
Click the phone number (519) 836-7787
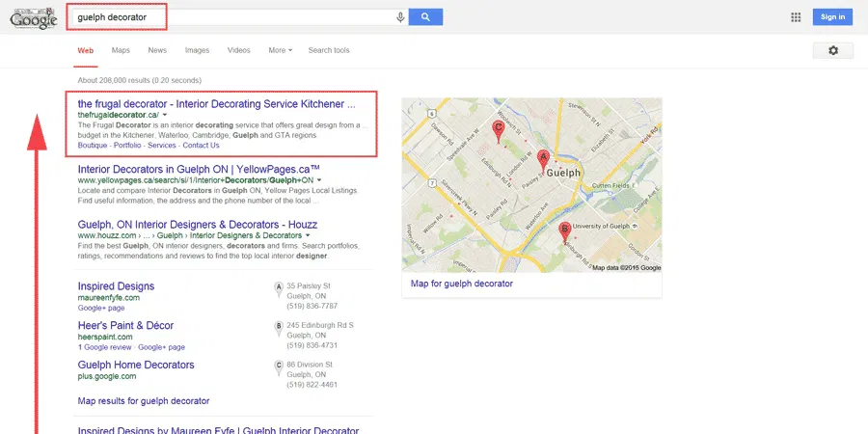tap(312, 306)
